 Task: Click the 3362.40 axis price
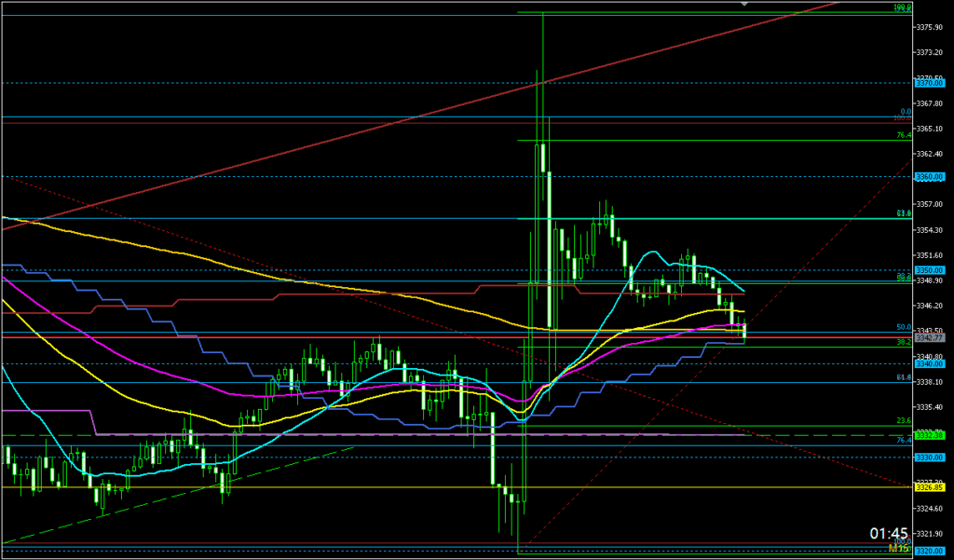(928, 154)
